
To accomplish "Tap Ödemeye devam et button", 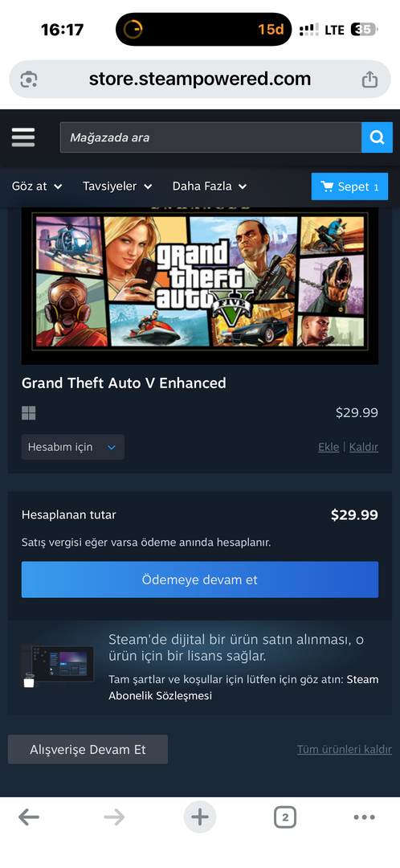I will point(200,579).
